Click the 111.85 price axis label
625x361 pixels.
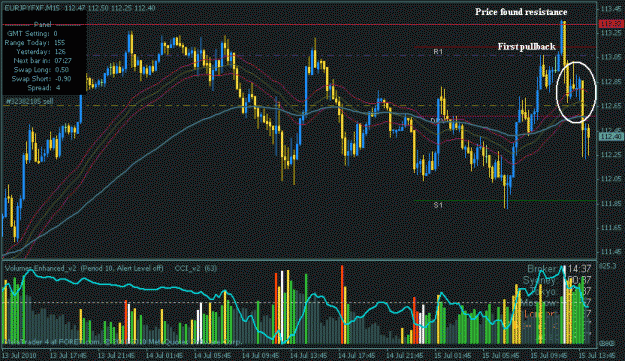pyautogui.click(x=612, y=204)
